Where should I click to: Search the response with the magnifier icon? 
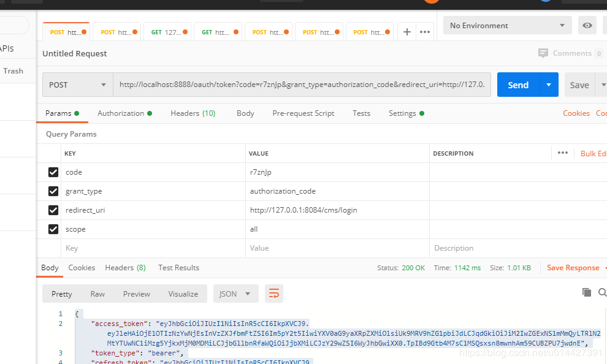click(601, 293)
